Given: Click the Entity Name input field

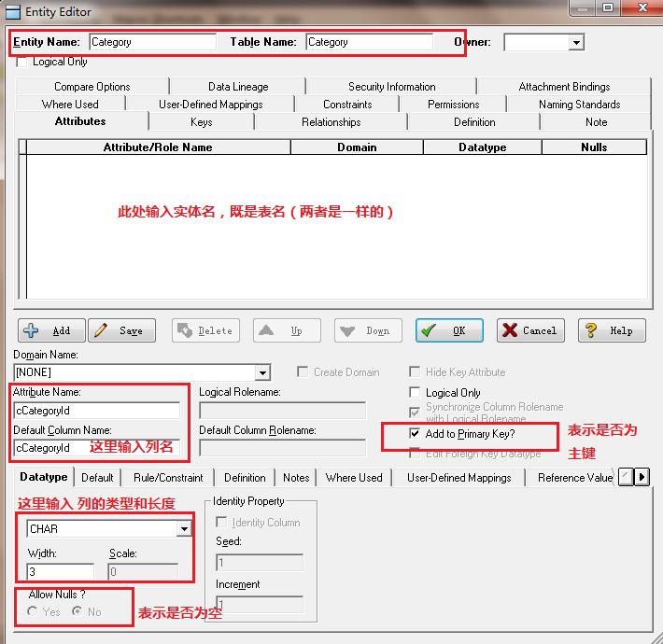Looking at the screenshot, I should tap(153, 42).
